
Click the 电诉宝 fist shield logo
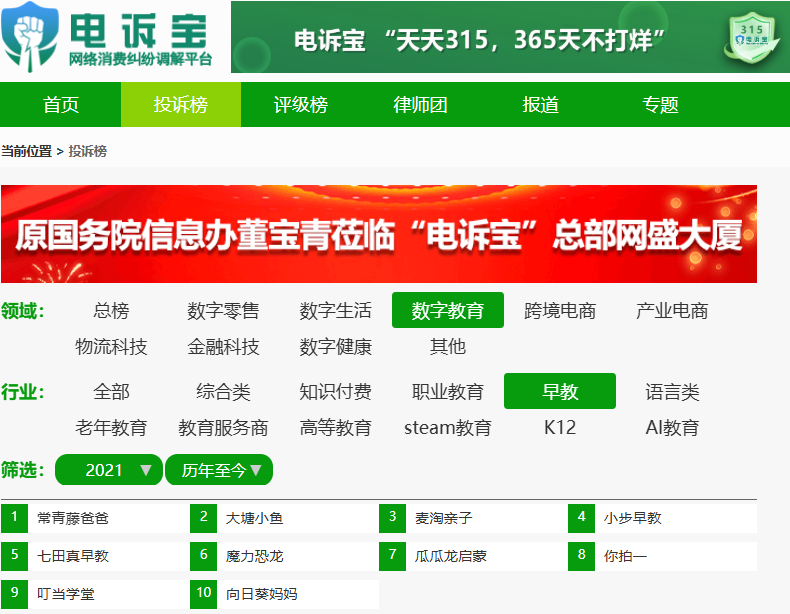click(x=29, y=36)
